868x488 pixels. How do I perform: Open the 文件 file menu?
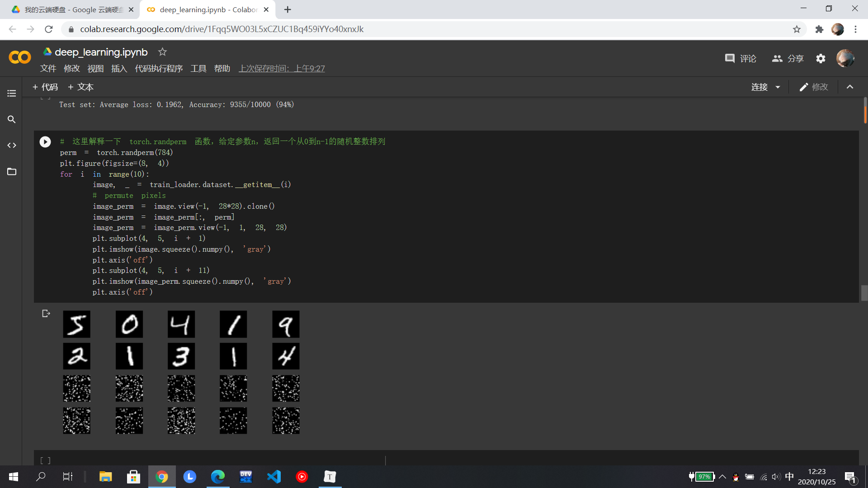click(48, 69)
